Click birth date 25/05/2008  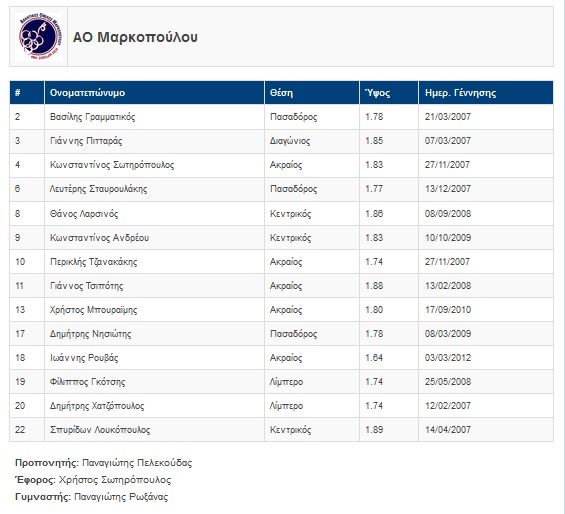coord(448,382)
